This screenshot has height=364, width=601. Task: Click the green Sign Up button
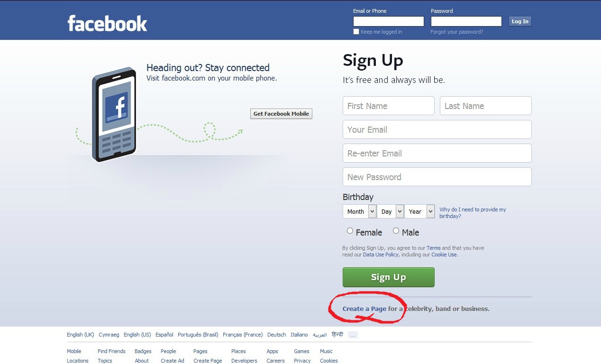[389, 277]
